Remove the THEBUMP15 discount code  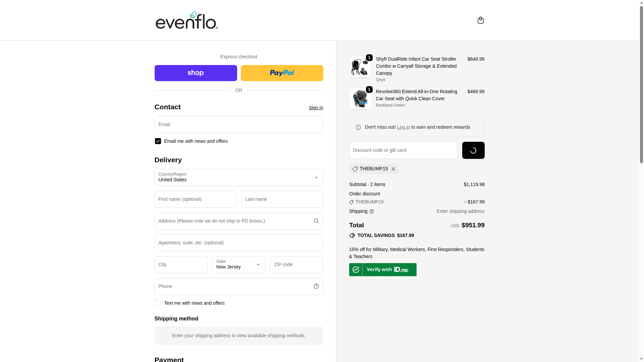[x=393, y=169]
